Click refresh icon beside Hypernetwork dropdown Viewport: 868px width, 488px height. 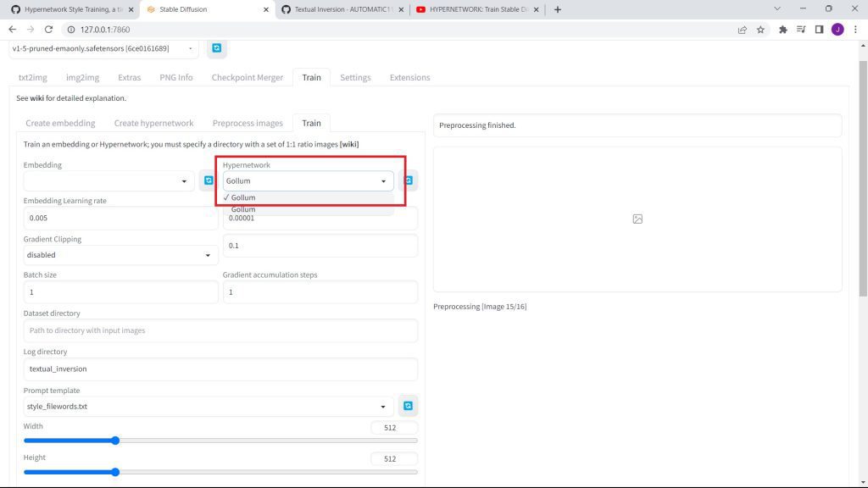coord(409,180)
